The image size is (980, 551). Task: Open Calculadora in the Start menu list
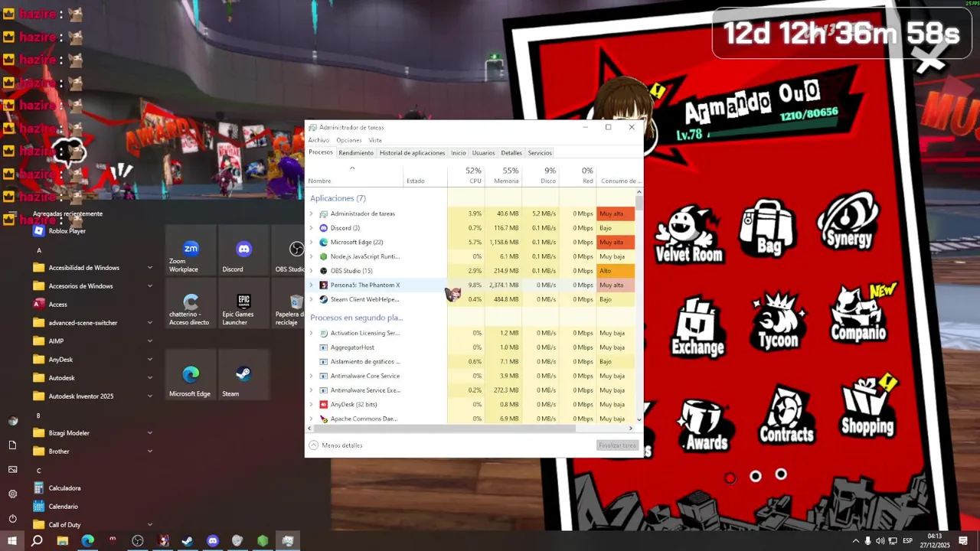click(x=64, y=488)
